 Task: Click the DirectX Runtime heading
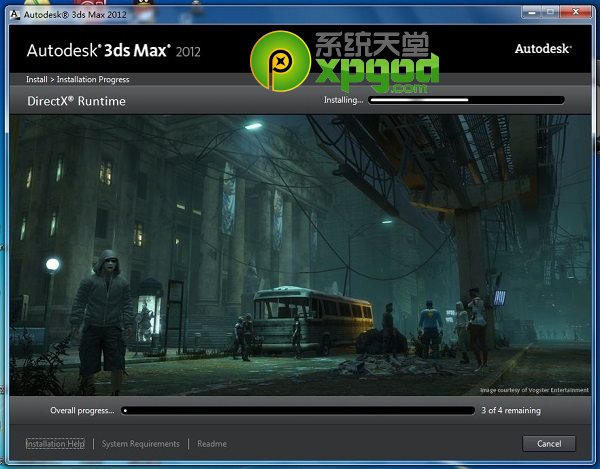(76, 101)
